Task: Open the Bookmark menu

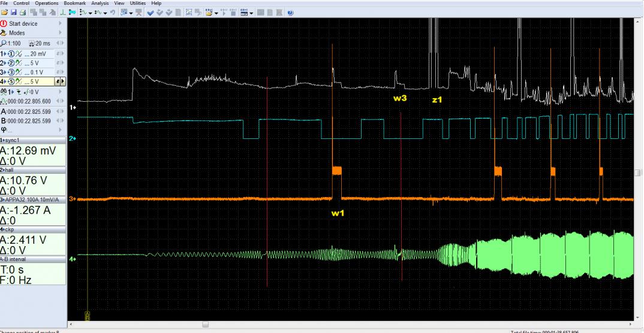Action: pyautogui.click(x=75, y=3)
